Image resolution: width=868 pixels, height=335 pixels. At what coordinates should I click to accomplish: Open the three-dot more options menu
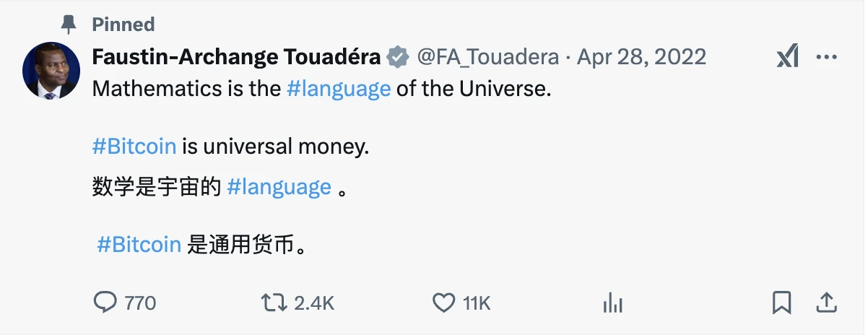point(826,56)
